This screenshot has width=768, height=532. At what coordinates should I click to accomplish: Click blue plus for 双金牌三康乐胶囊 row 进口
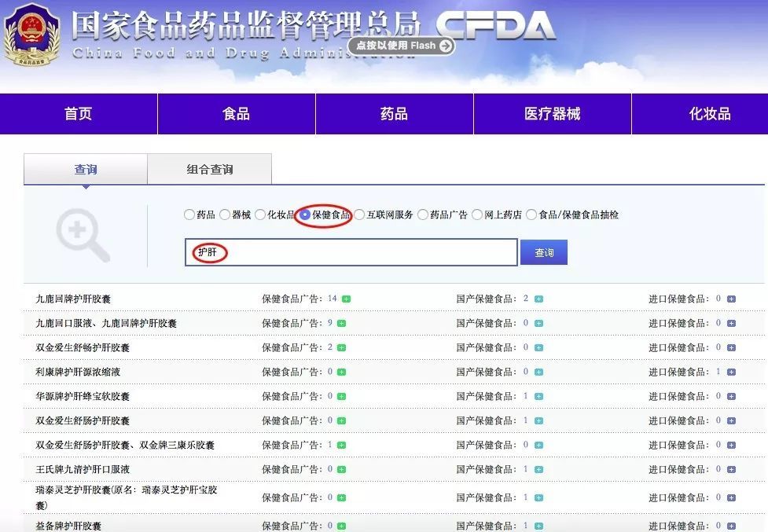tap(731, 446)
